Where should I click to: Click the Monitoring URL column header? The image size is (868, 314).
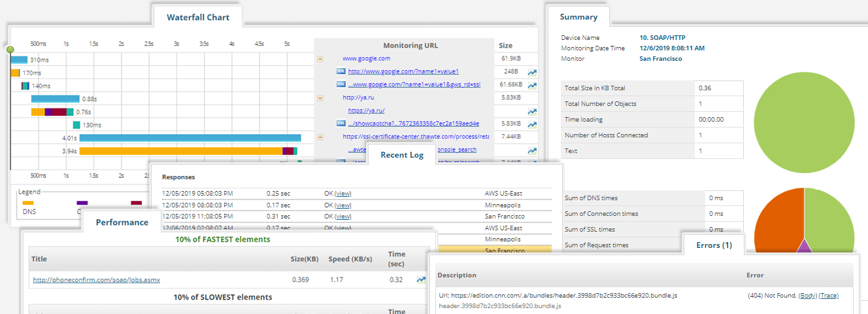pyautogui.click(x=410, y=46)
